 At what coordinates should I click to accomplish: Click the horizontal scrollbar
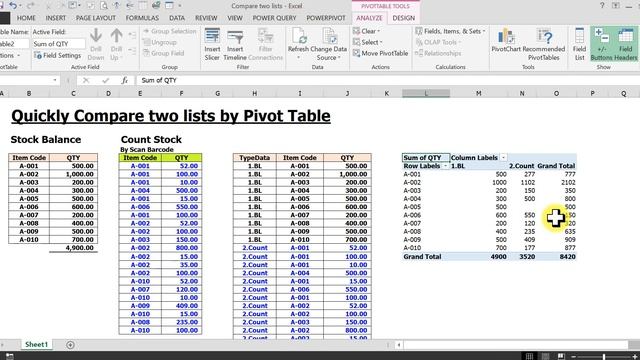[515, 345]
